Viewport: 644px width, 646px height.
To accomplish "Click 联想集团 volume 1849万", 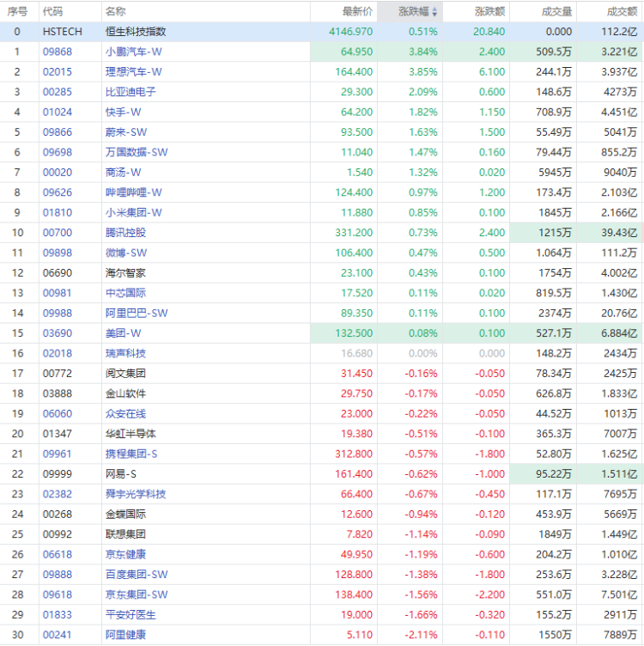I will click(555, 534).
